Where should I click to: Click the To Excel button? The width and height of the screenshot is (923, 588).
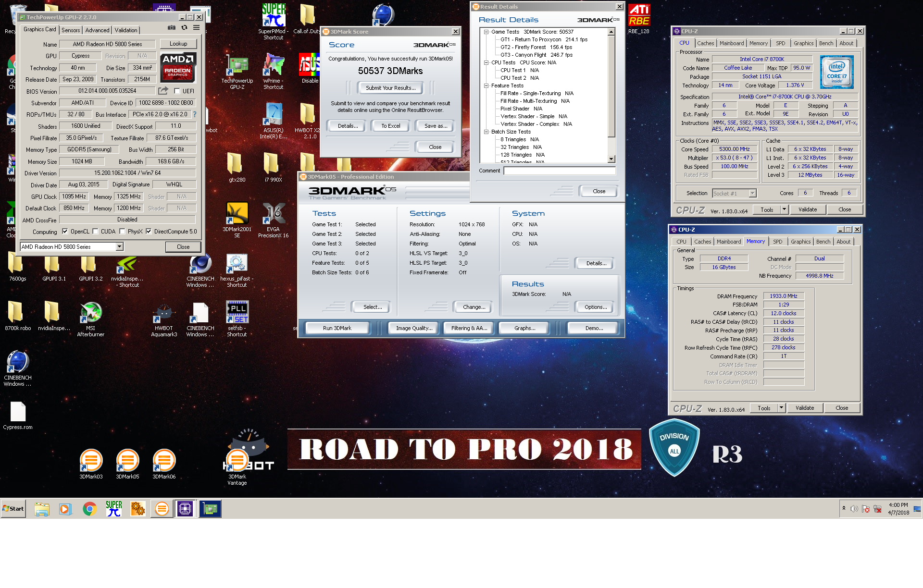coord(390,126)
